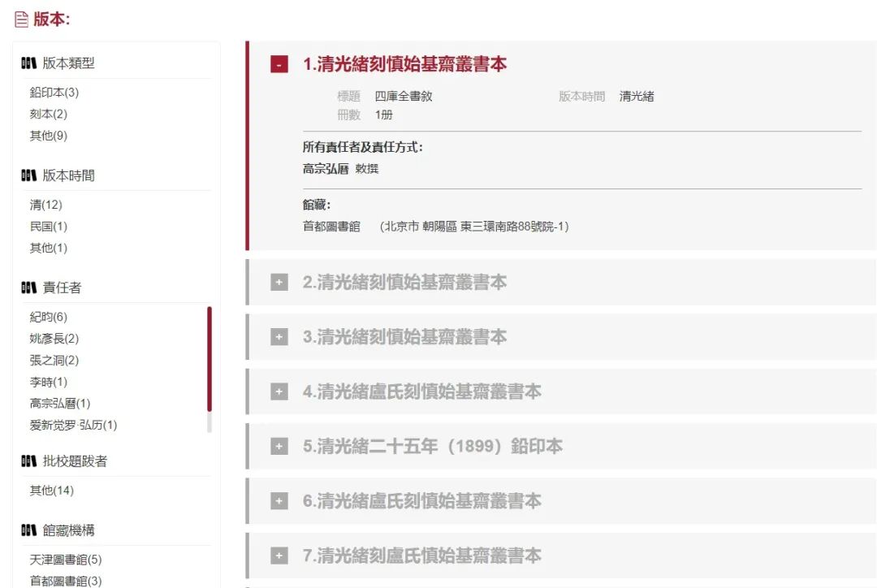The height and width of the screenshot is (588, 877).
Task: Expand entry 2 清光緒刻慎始基齋叢書本 via plus icon
Action: pos(279,282)
